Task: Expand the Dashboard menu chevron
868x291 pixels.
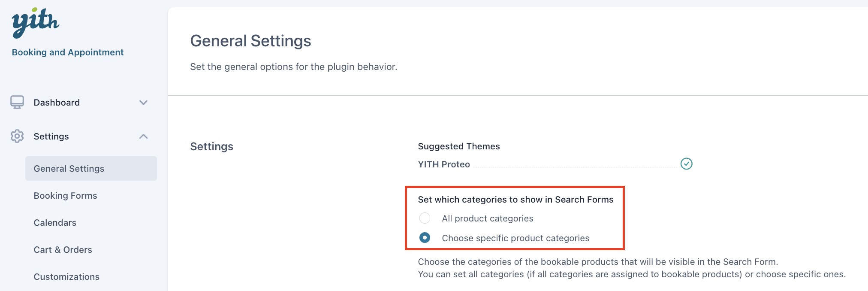Action: [x=143, y=103]
